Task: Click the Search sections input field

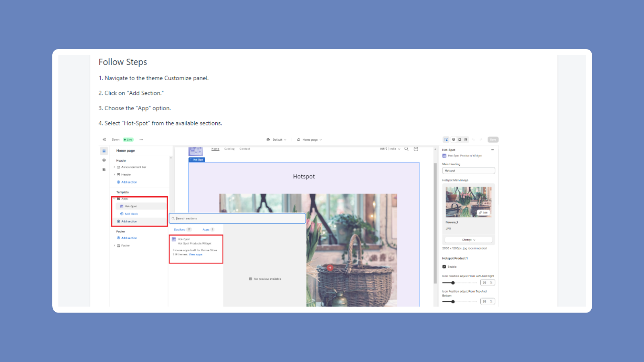Action: click(237, 218)
